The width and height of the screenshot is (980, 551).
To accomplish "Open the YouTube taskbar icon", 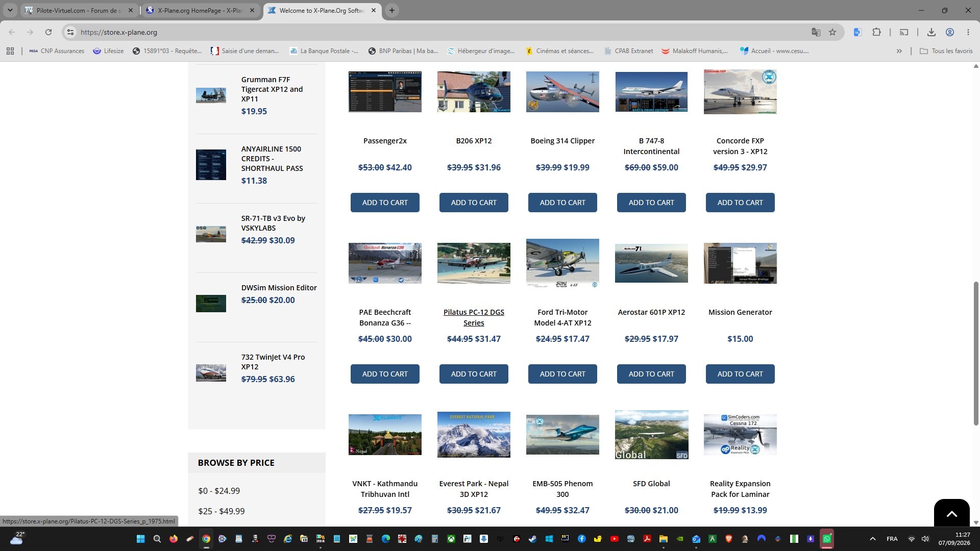I will 615,539.
